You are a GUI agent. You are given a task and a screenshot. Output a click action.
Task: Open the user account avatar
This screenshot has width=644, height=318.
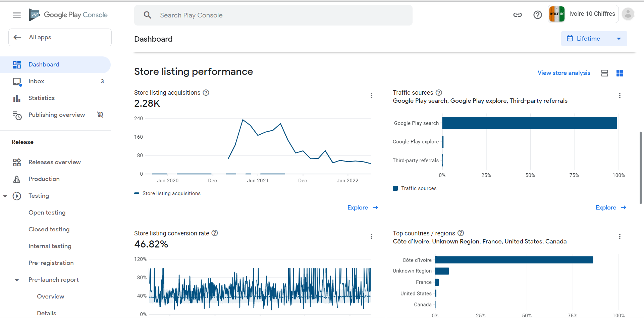(x=628, y=14)
